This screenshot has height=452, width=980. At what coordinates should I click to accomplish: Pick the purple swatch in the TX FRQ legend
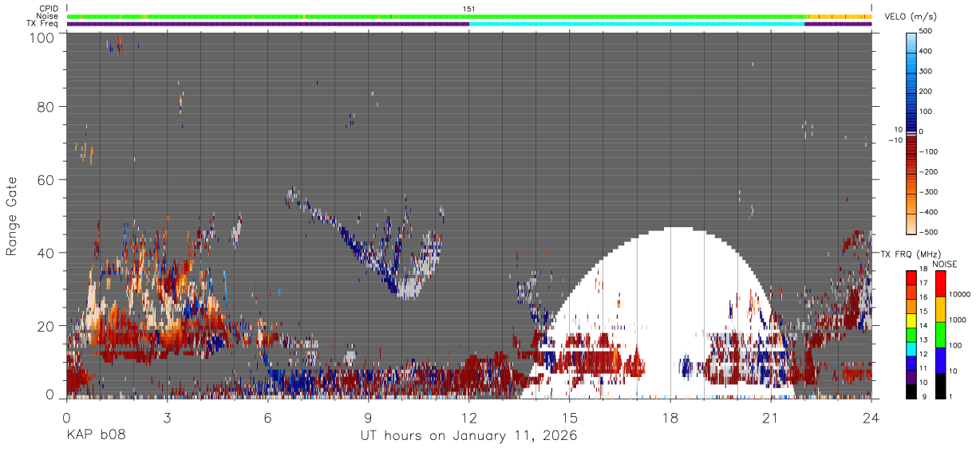point(912,375)
